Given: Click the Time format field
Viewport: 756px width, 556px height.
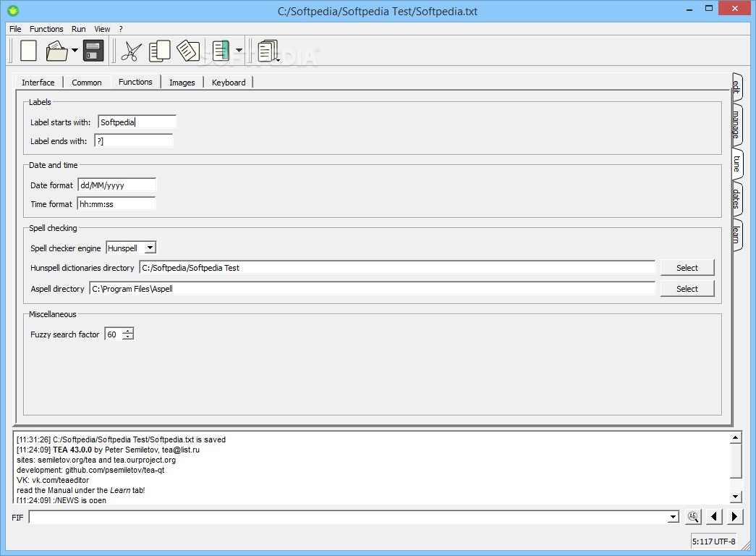Looking at the screenshot, I should 116,203.
